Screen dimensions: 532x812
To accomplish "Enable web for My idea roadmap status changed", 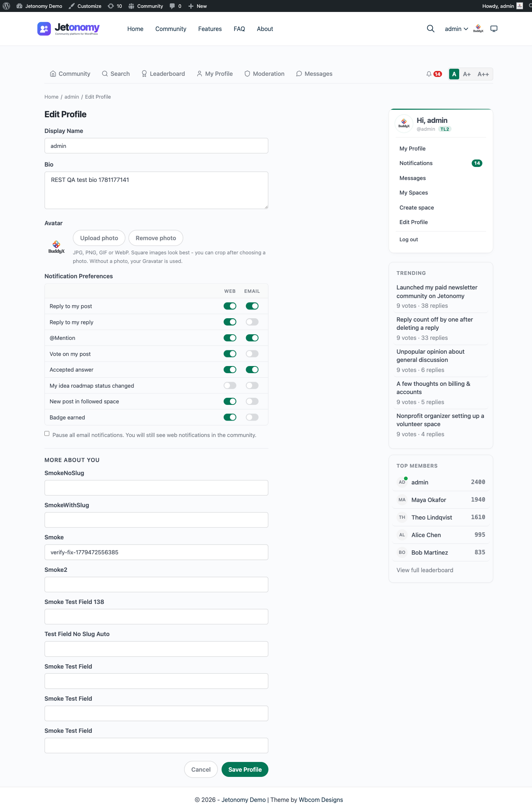I will tap(230, 385).
